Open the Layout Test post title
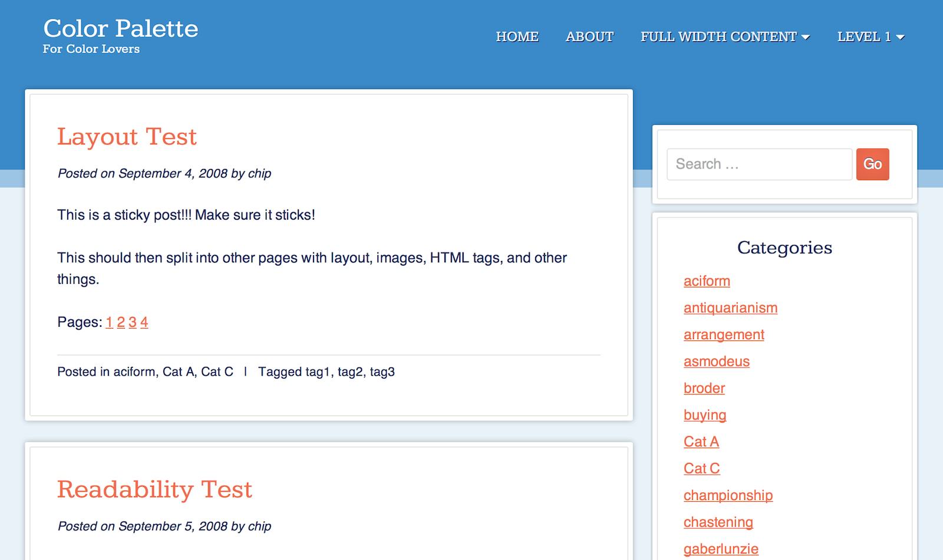Viewport: 943px width, 560px height. point(127,137)
